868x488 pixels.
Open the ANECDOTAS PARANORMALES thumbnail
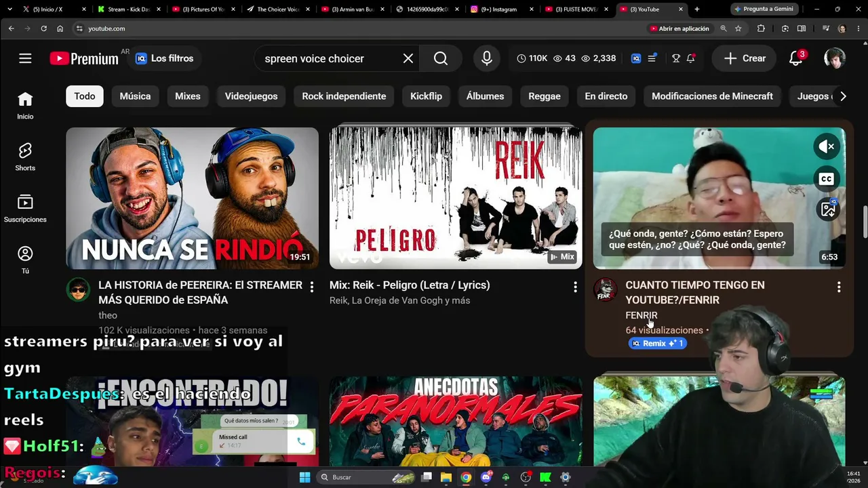click(x=456, y=422)
